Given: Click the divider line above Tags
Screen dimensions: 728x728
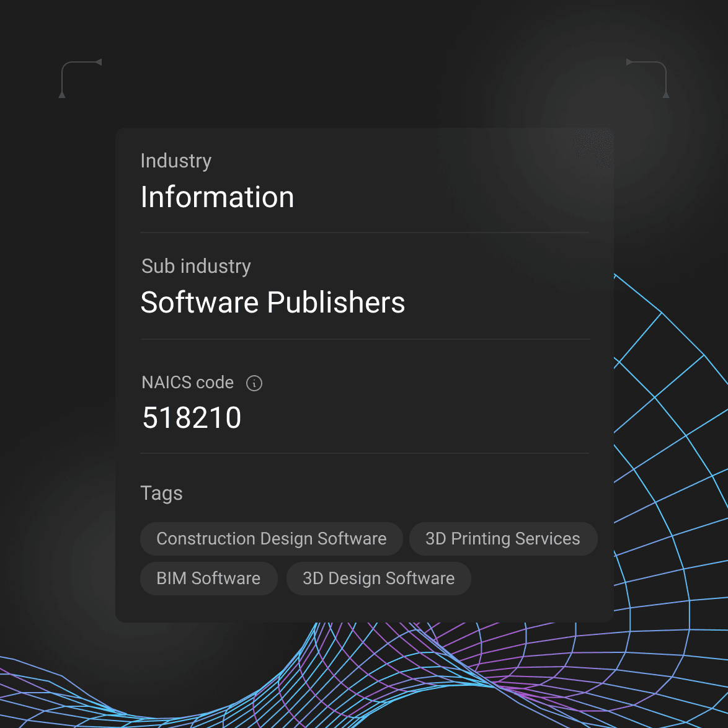Looking at the screenshot, I should pyautogui.click(x=365, y=453).
